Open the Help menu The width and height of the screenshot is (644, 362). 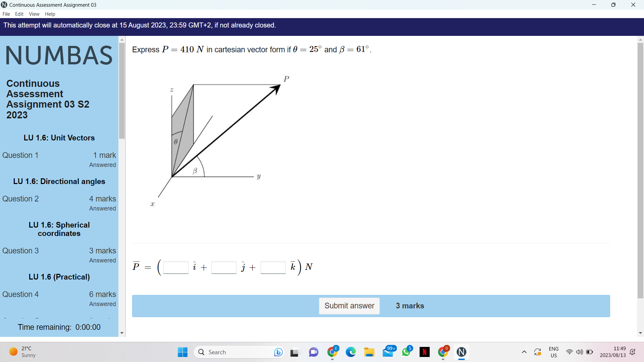coord(50,14)
